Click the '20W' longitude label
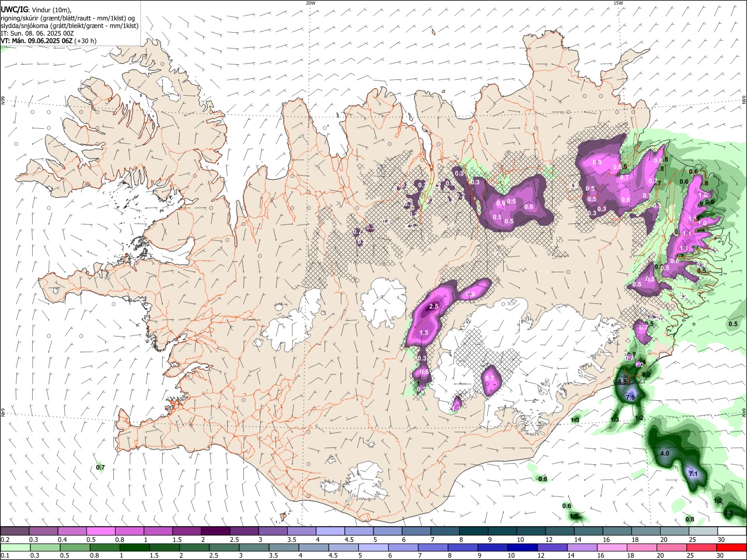 pos(310,3)
